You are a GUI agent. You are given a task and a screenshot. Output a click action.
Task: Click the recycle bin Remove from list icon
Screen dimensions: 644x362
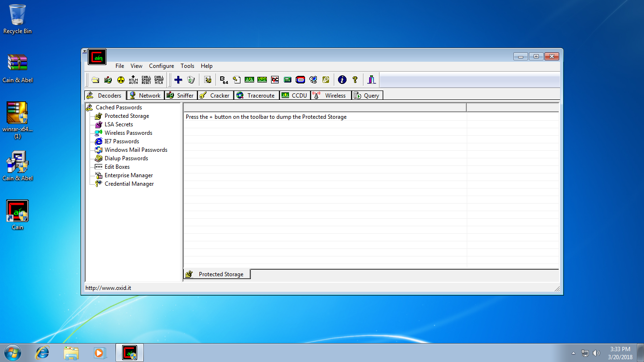tap(191, 80)
